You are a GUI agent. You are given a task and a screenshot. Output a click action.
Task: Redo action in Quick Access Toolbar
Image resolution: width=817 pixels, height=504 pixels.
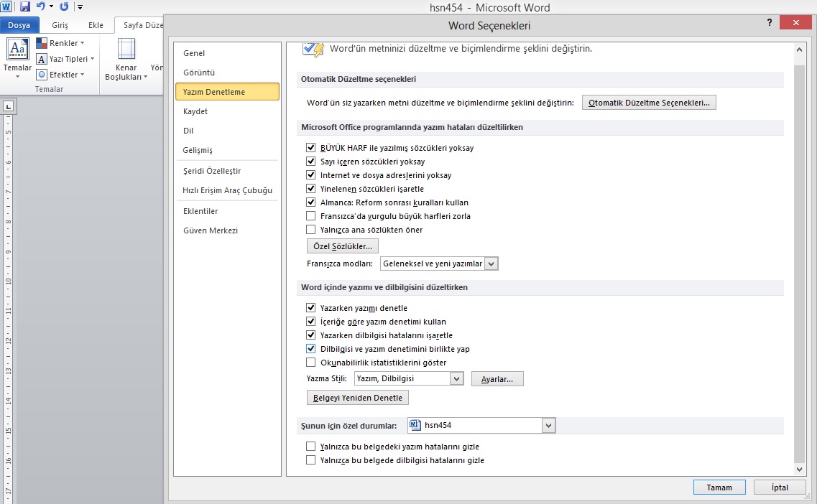(64, 6)
